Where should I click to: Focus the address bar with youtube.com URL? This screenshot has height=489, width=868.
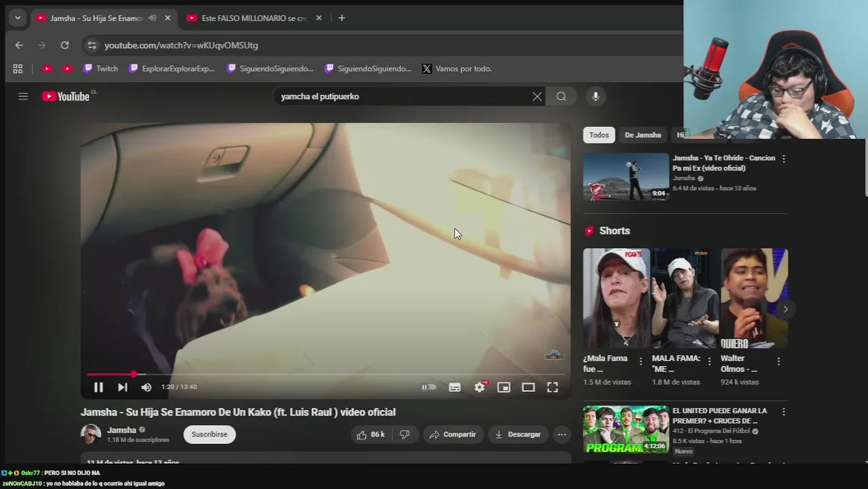380,46
